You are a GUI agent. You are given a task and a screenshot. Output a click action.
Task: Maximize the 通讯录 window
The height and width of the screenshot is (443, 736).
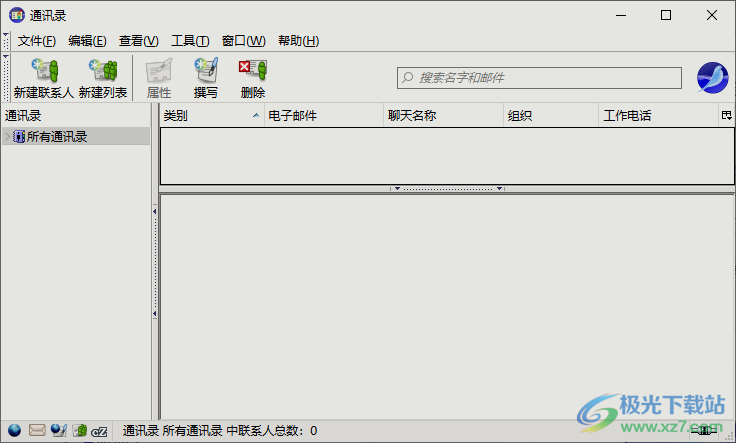tap(666, 15)
